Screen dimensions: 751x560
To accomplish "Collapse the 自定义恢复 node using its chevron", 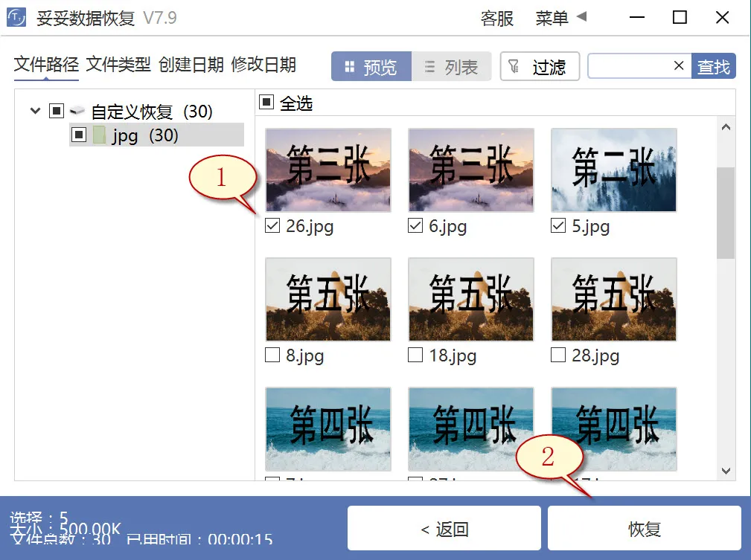I will click(35, 110).
